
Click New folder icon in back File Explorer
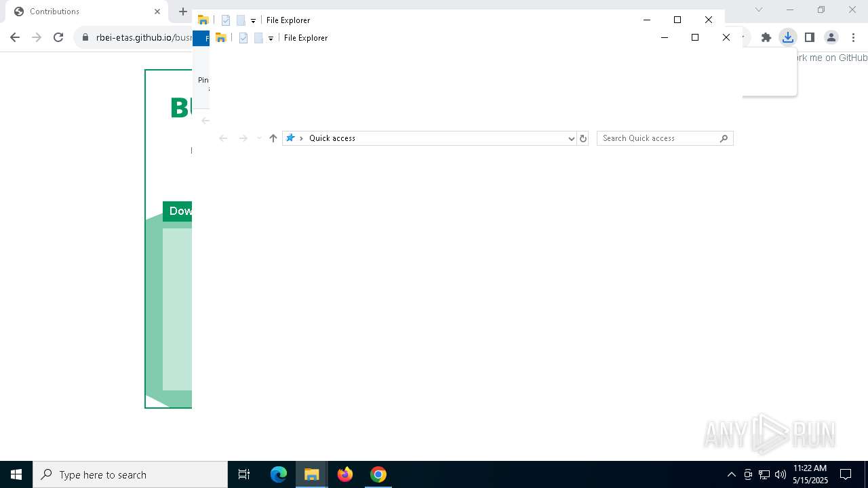click(241, 20)
